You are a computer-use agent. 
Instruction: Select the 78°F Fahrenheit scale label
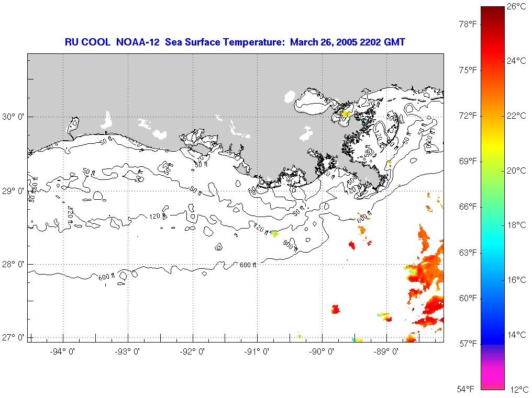click(468, 25)
